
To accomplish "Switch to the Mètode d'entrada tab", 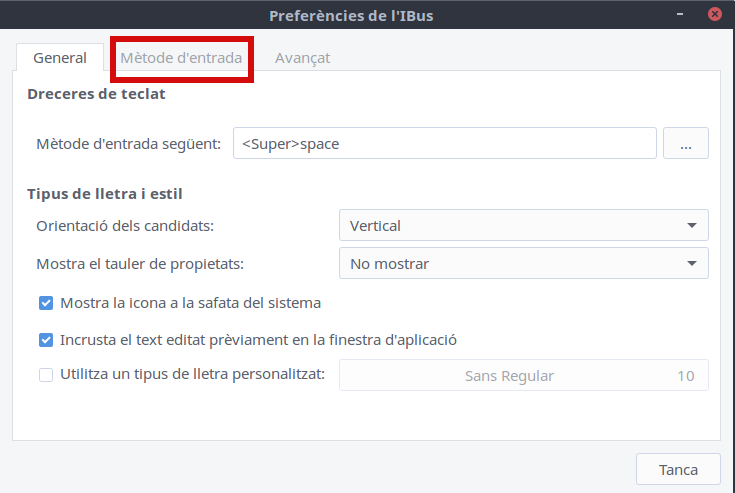I will (x=181, y=58).
